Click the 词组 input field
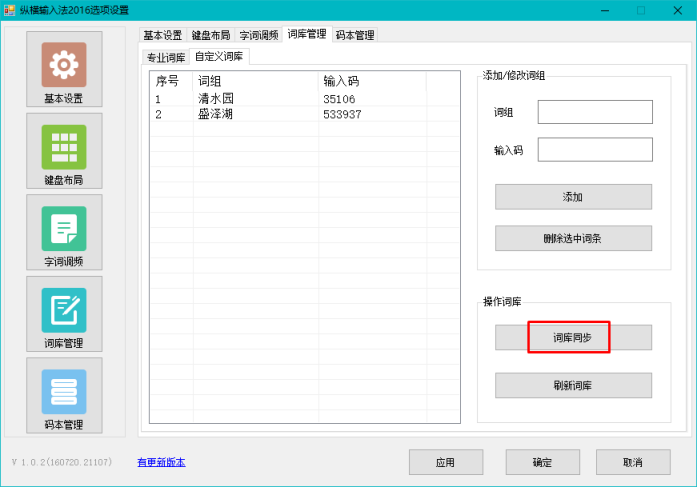Image resolution: width=697 pixels, height=487 pixels. click(594, 112)
